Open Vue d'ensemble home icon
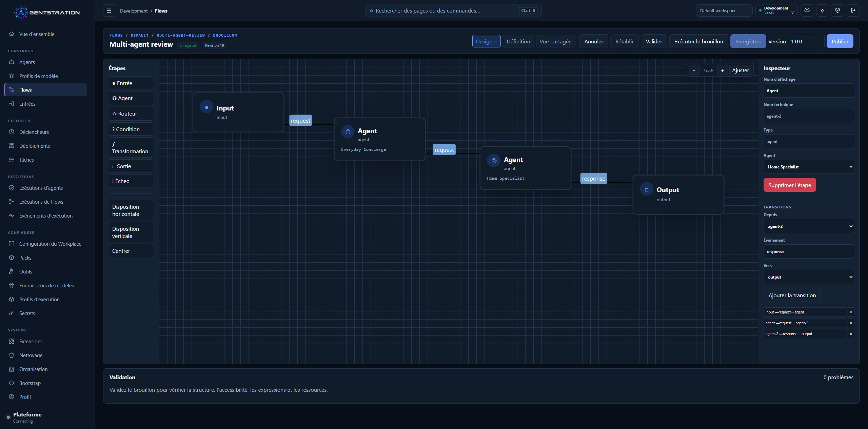The width and height of the screenshot is (868, 429). pos(12,34)
